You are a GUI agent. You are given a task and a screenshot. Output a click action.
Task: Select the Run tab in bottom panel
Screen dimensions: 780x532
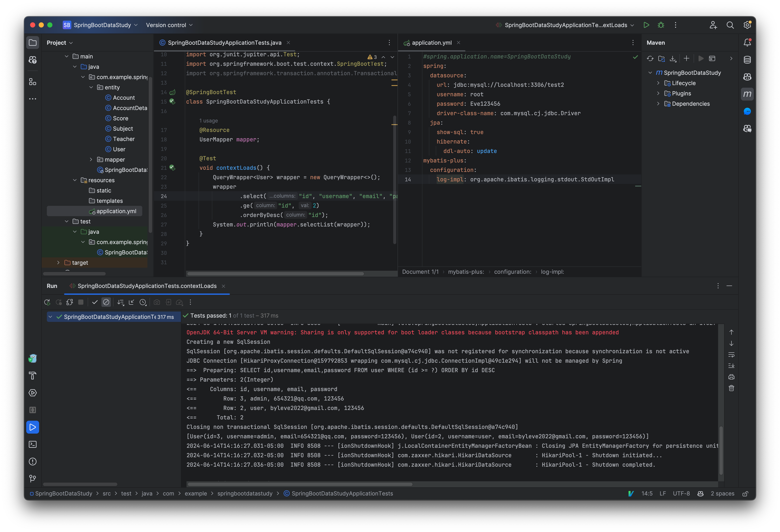(52, 286)
